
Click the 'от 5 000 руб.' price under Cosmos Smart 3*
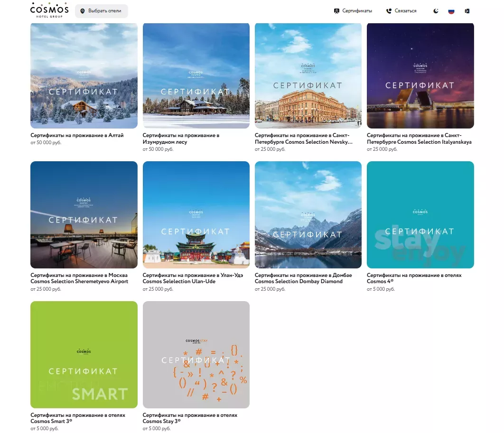pos(45,429)
